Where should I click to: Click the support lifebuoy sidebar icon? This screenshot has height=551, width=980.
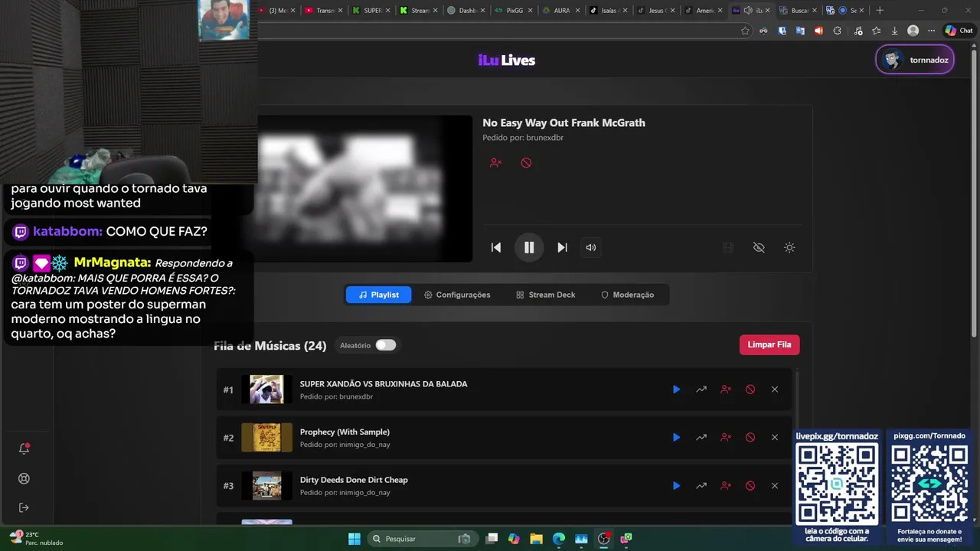[x=24, y=478]
